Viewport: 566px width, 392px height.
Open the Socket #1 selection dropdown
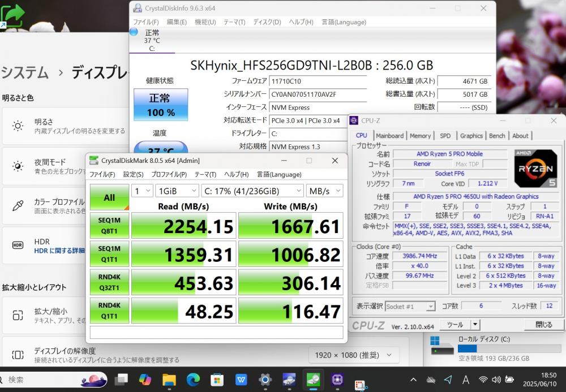click(410, 307)
